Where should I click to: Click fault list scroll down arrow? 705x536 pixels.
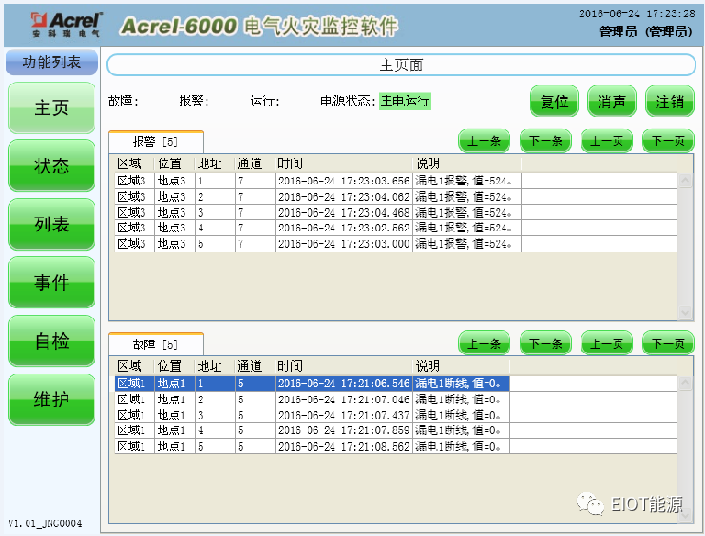pos(685,515)
